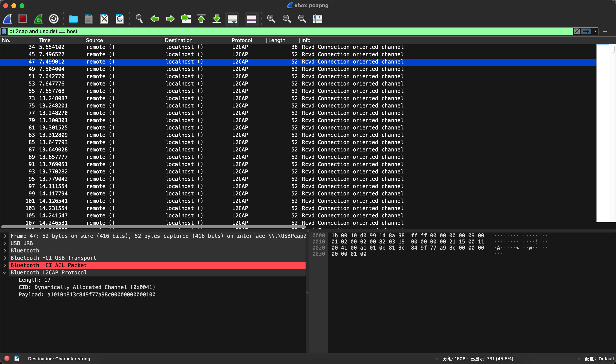Screen dimensions: 616x364
Task: Reset text to normal size
Action: [x=302, y=19]
